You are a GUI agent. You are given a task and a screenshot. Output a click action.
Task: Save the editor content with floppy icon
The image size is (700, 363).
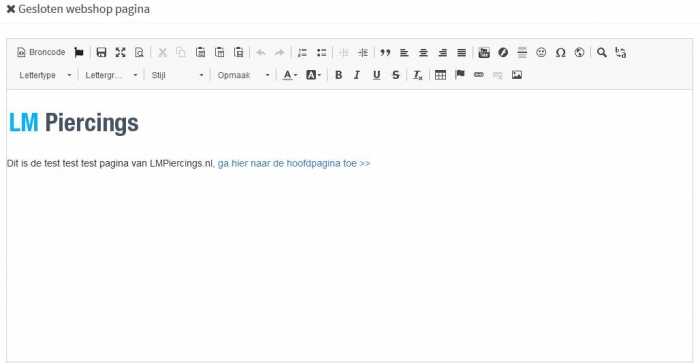click(x=101, y=53)
